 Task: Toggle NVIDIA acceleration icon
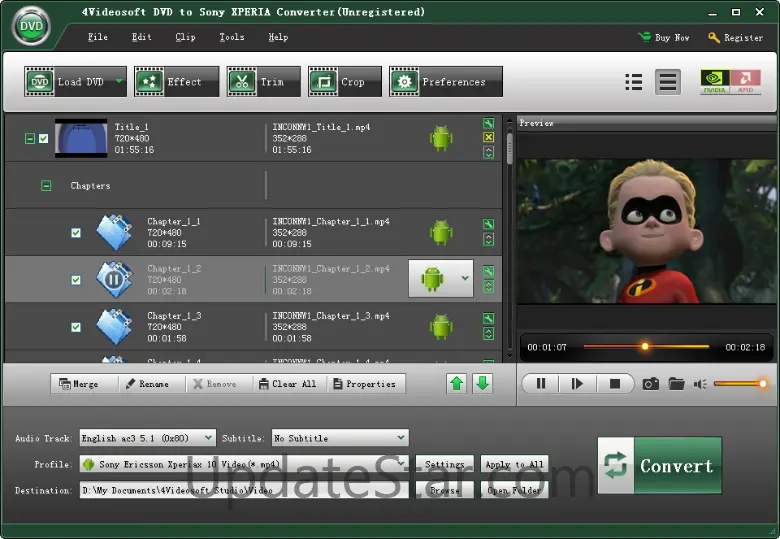pos(715,82)
